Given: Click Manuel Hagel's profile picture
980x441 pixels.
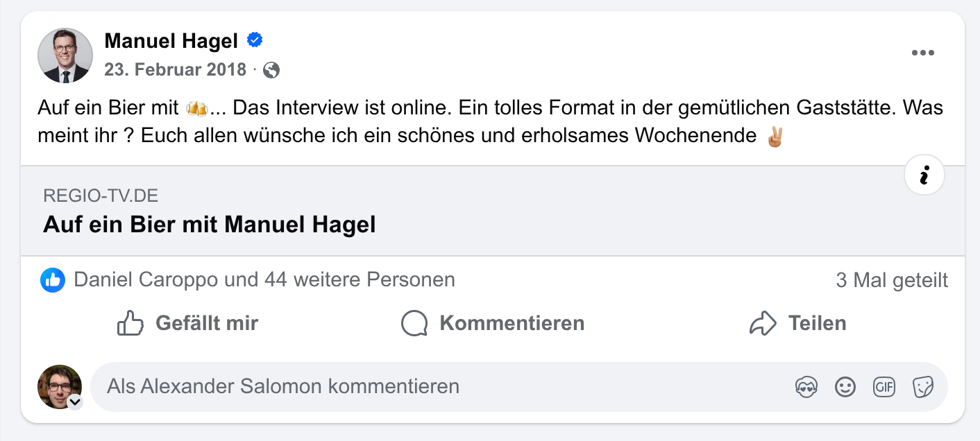Looking at the screenshot, I should coord(65,55).
